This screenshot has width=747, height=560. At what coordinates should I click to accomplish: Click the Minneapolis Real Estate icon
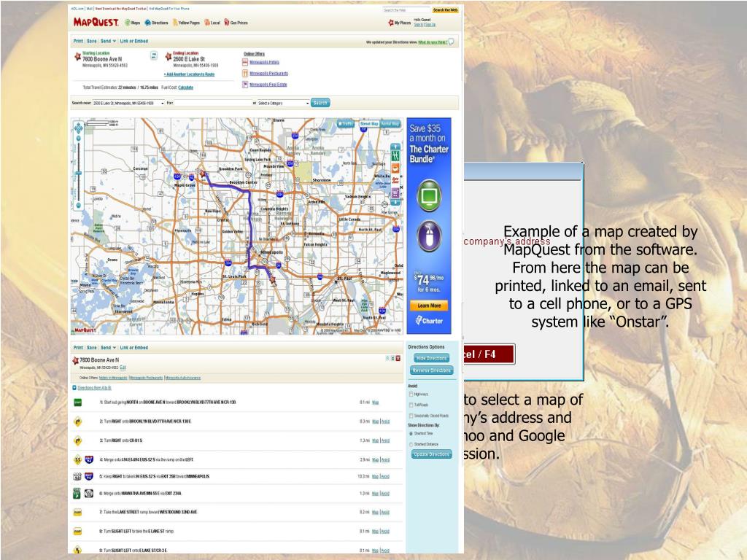click(x=245, y=85)
